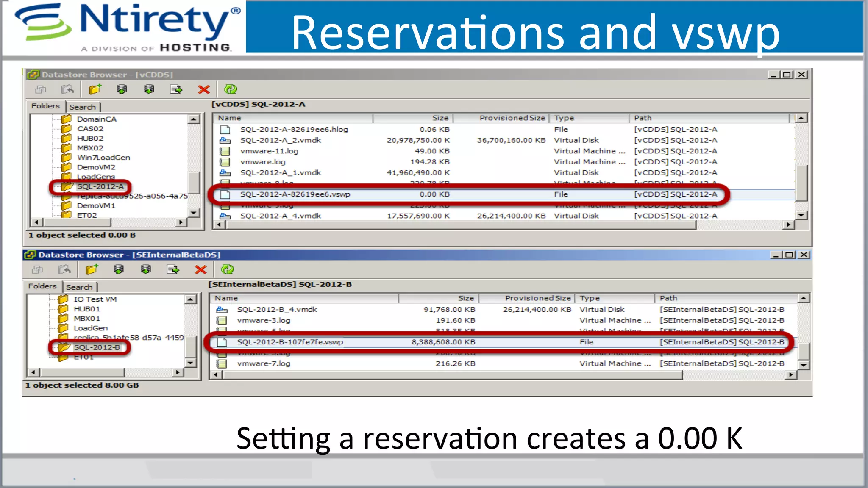Select LoadGen folder in SEInternalBetaDS tree
The image size is (868, 488).
pos(91,328)
